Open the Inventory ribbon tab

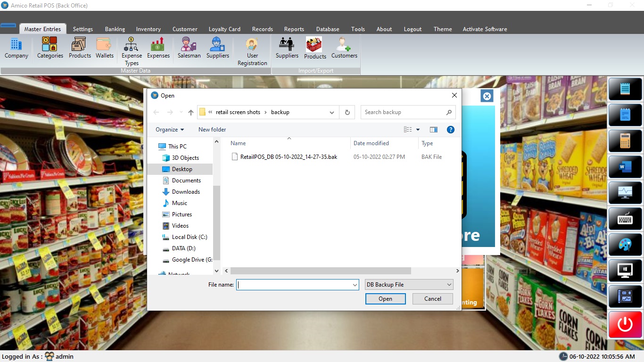[149, 29]
